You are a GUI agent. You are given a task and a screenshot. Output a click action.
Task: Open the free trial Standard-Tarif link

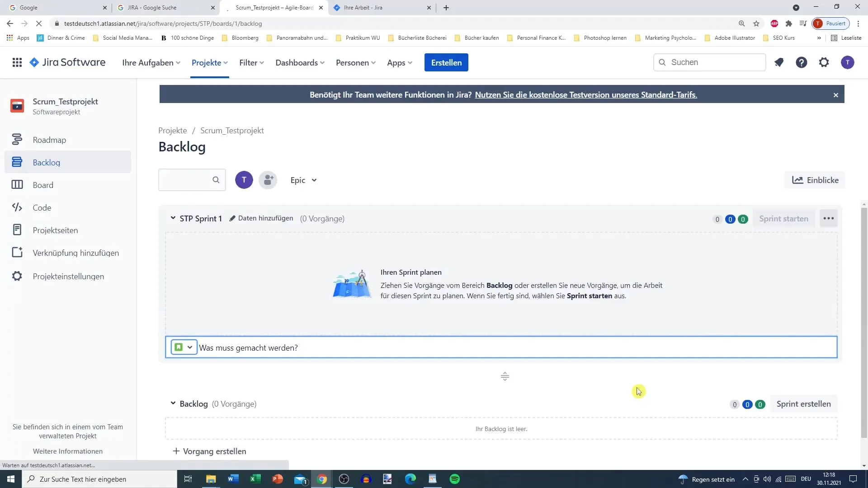[586, 95]
